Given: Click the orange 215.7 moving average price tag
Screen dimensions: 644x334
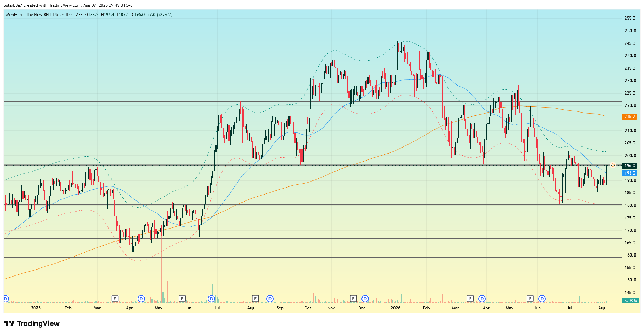Looking at the screenshot, I should pos(630,117).
